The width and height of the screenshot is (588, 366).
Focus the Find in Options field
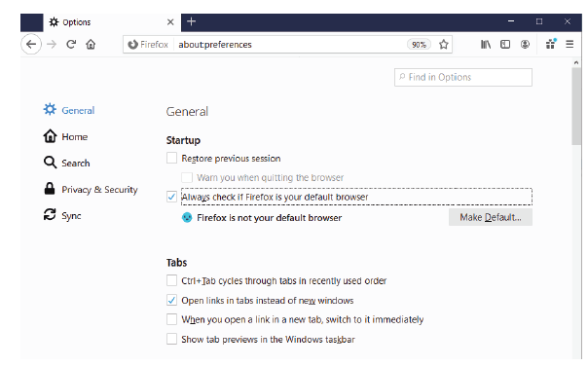tap(463, 77)
